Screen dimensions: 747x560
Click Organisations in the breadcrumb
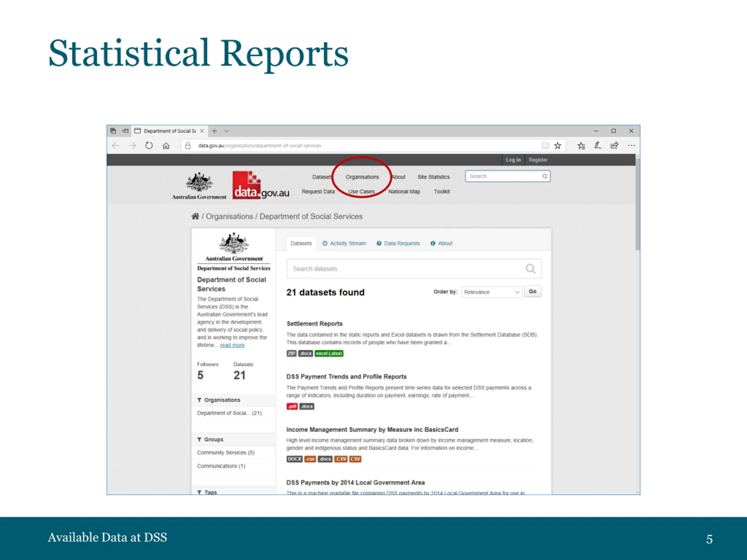[229, 216]
